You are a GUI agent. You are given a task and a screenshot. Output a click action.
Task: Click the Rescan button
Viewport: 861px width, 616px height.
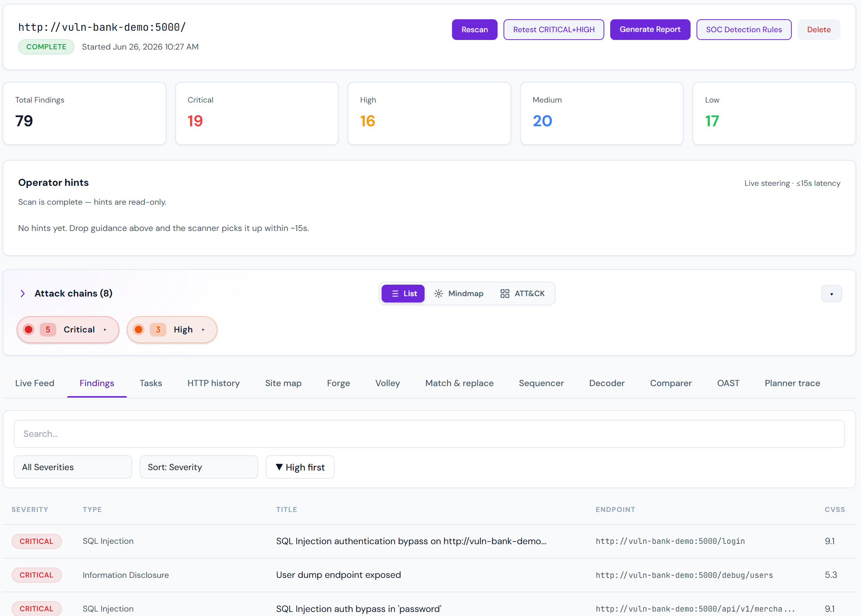click(475, 30)
